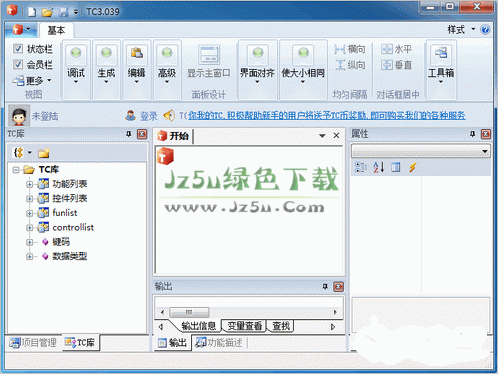Click the scrolling TC announcement link
This screenshot has width=498, height=374.
click(327, 115)
